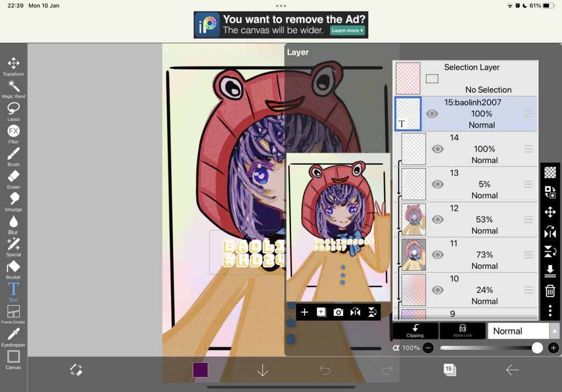The image size is (562, 392).
Task: Click reorder handle of layer 13
Action: tap(529, 184)
